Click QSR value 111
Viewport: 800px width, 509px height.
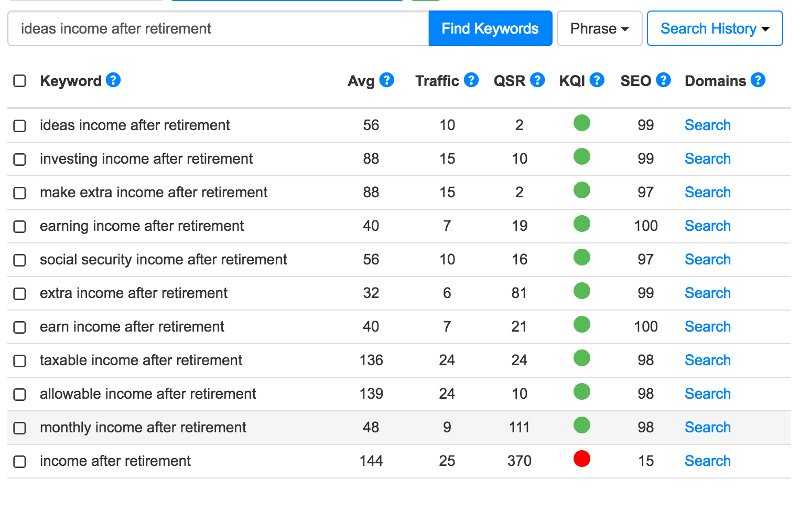click(x=519, y=427)
